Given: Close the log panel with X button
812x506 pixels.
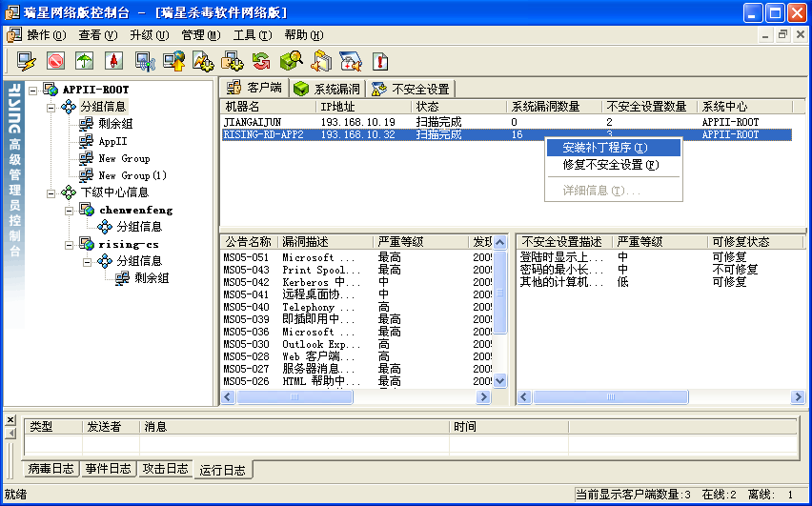Looking at the screenshot, I should pos(10,420).
